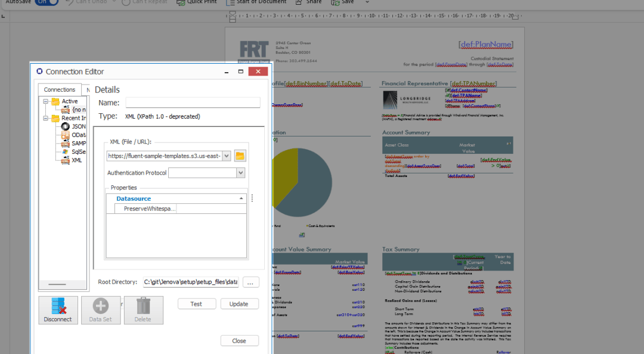Viewport: 644px width, 354px height.
Task: Click the Close button in dialog
Action: 239,341
